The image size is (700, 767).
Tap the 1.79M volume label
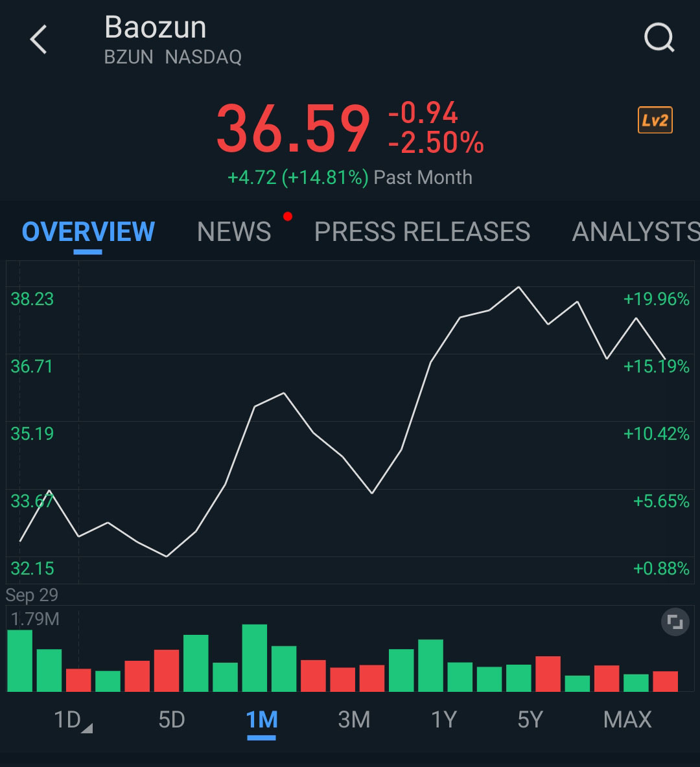coord(35,619)
